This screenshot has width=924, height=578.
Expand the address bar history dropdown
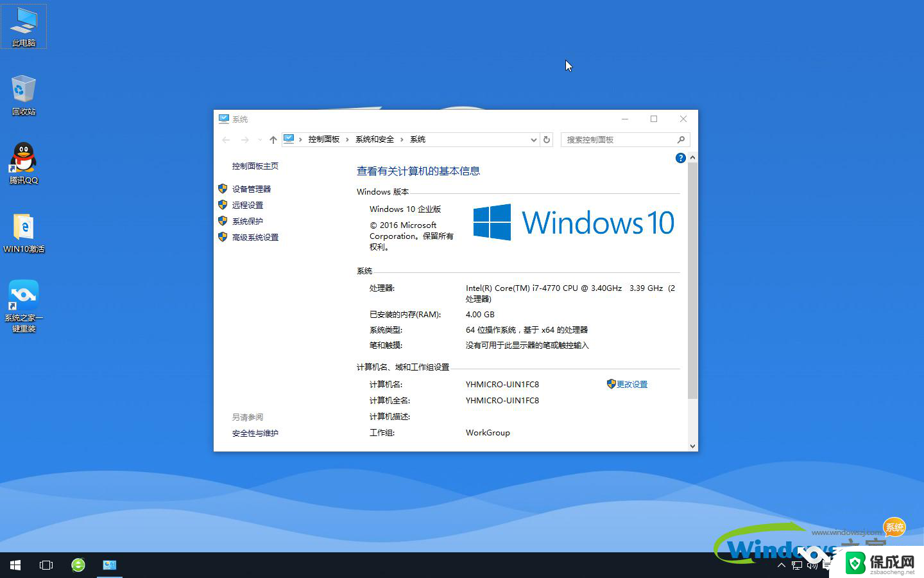point(533,139)
